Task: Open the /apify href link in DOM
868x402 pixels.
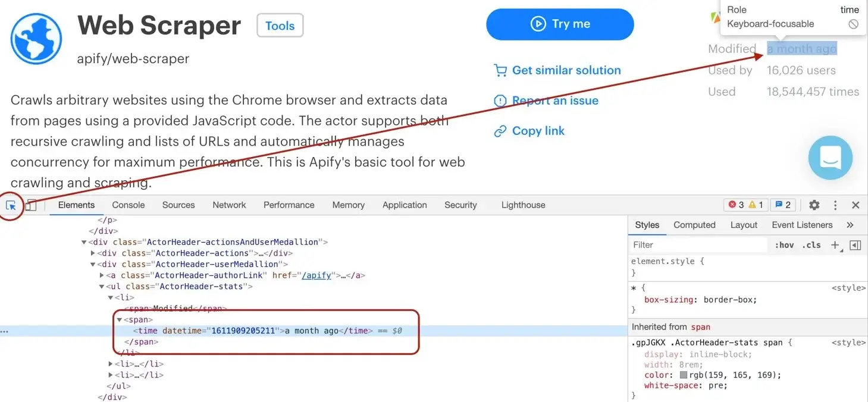Action: point(317,275)
